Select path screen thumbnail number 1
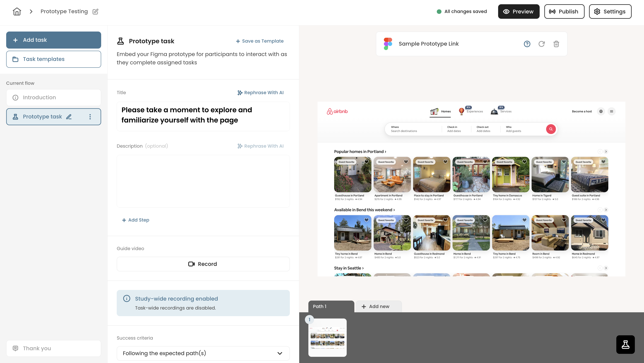Viewport: 644px width, 363px height. click(327, 337)
